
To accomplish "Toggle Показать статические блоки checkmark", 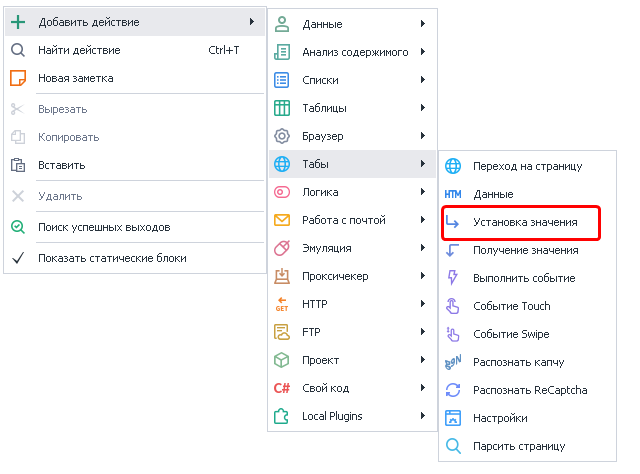I will (18, 258).
